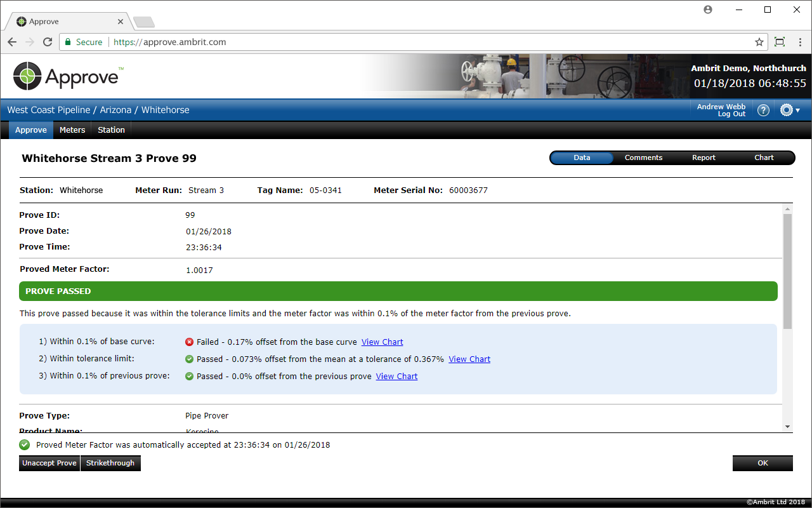
Task: Click the red failed icon for base curve
Action: [x=189, y=342]
